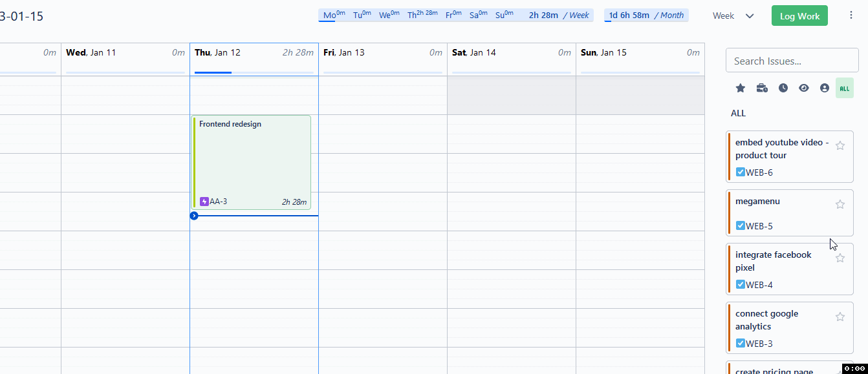Click the WEB-3 task type checkbox icon
Viewport: 868px width, 374px height.
[741, 344]
